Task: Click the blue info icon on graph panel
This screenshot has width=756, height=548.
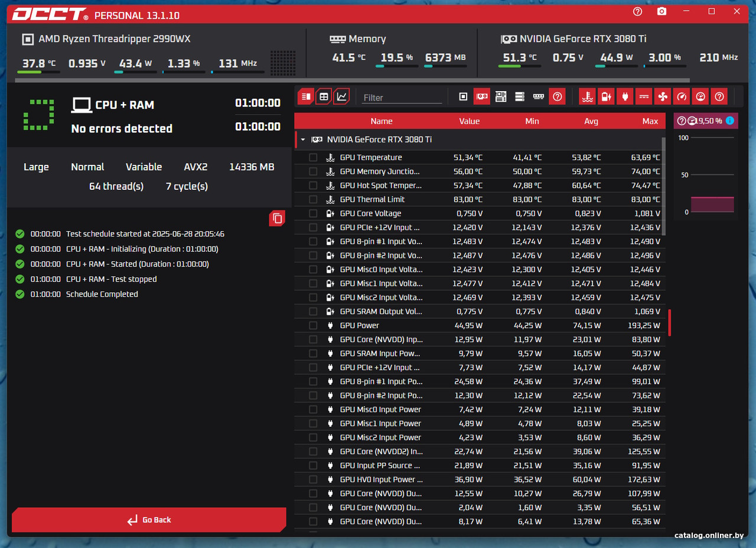Action: [730, 121]
